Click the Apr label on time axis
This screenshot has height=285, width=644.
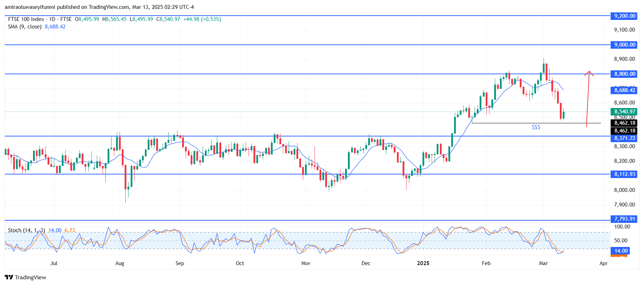click(x=604, y=263)
